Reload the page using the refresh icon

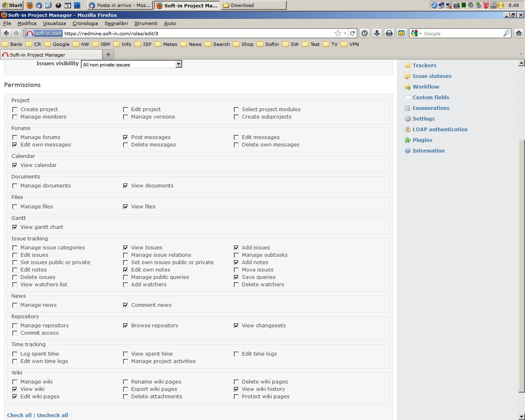(x=352, y=33)
